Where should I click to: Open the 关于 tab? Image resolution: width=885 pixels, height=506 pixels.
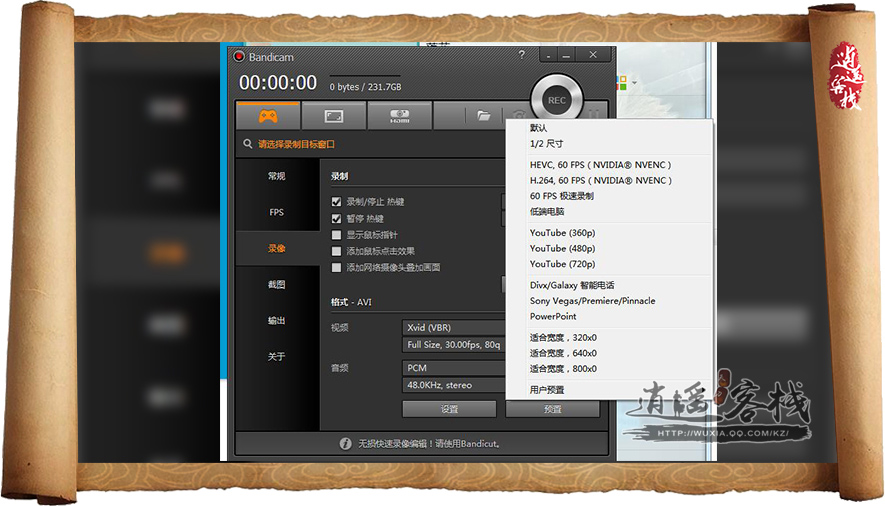[x=277, y=357]
